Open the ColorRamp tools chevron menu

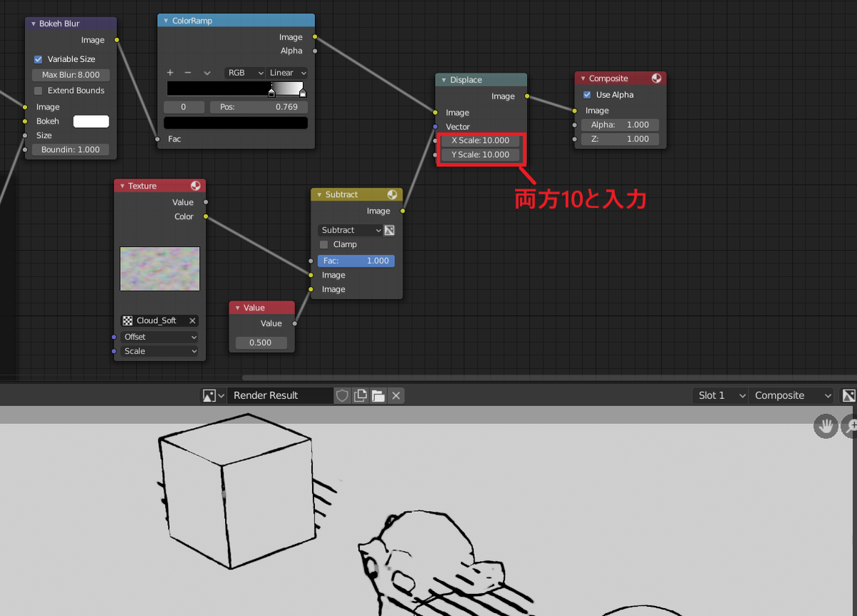(x=207, y=73)
